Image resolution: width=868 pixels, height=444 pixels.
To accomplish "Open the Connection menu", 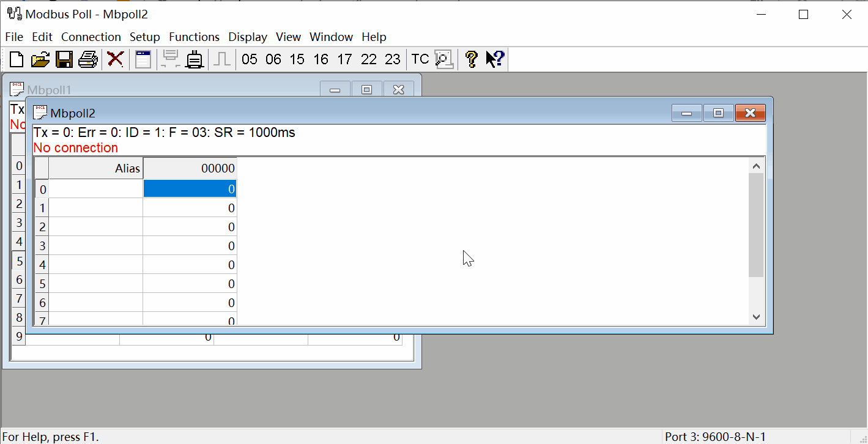I will [91, 37].
